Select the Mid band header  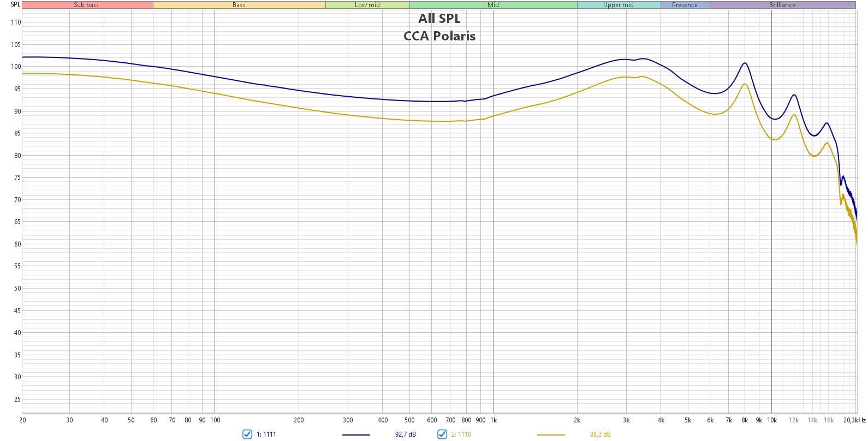tap(494, 5)
